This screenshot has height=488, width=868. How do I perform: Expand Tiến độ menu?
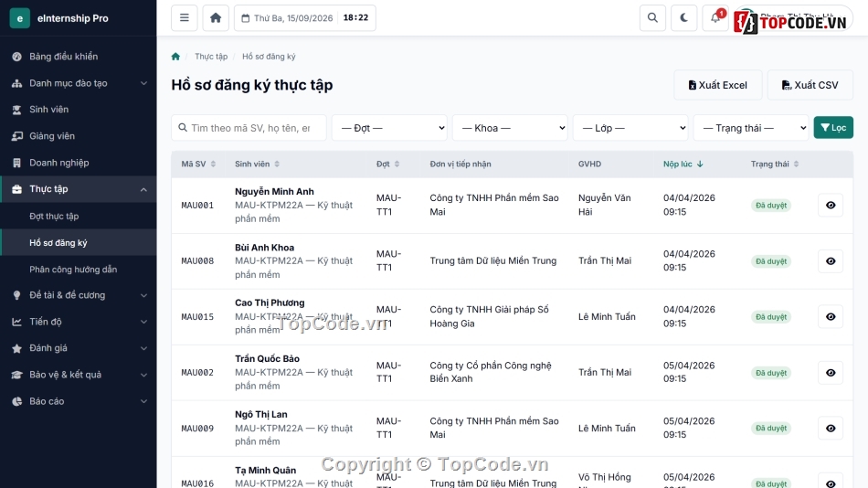coord(78,322)
